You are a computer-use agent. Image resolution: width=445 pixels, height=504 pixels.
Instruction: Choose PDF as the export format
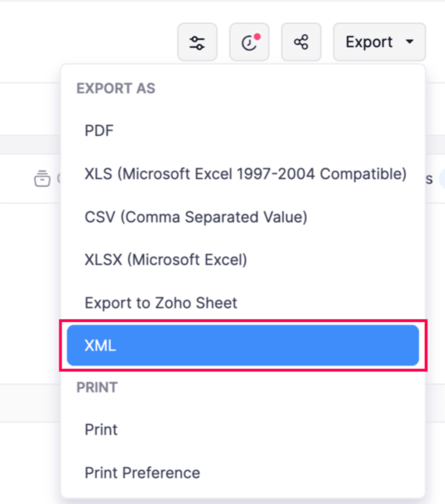tap(99, 130)
